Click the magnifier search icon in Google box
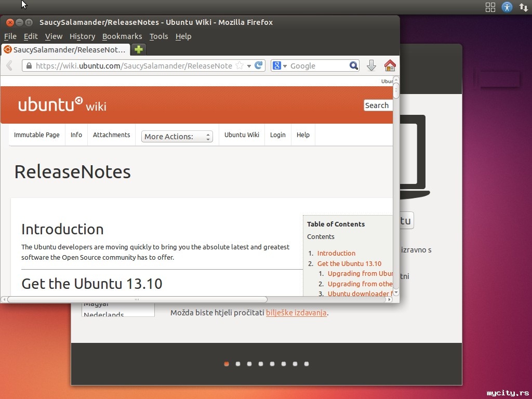 353,65
